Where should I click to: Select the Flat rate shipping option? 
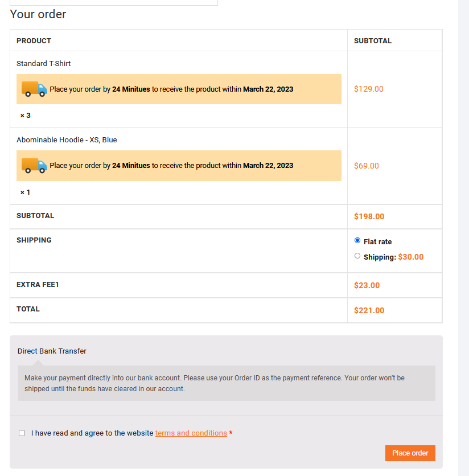point(357,240)
